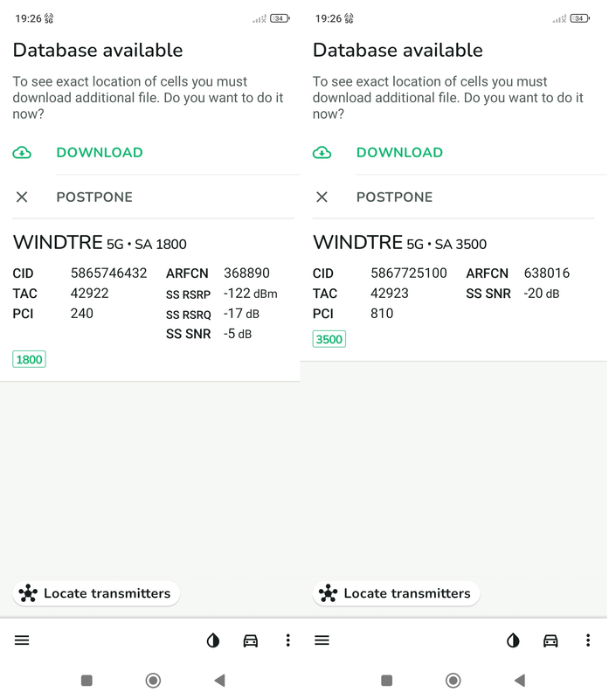Image resolution: width=616 pixels, height=699 pixels.
Task: Click the X icon beside right POSTPONE
Action: [x=322, y=197]
